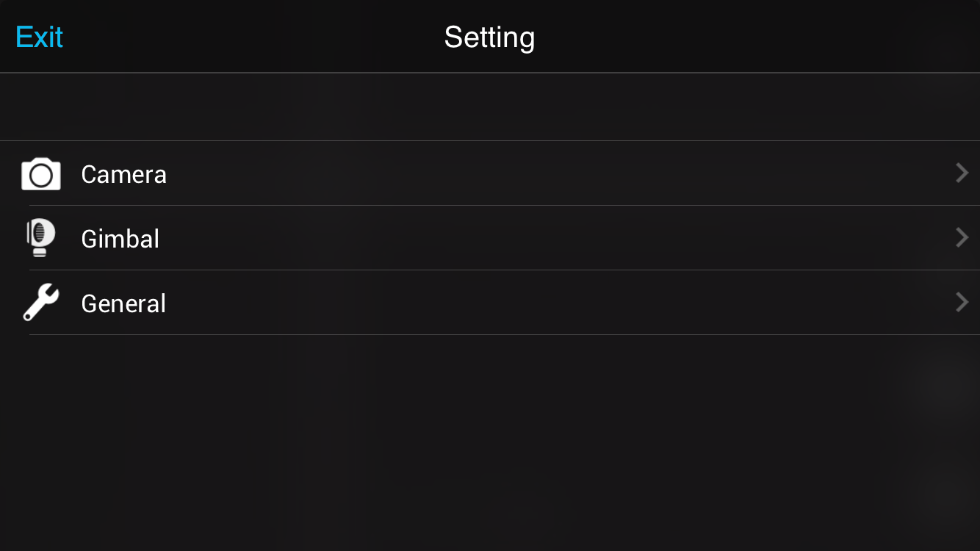The width and height of the screenshot is (980, 551).
Task: Click the empty band above the Camera row
Action: click(x=490, y=107)
